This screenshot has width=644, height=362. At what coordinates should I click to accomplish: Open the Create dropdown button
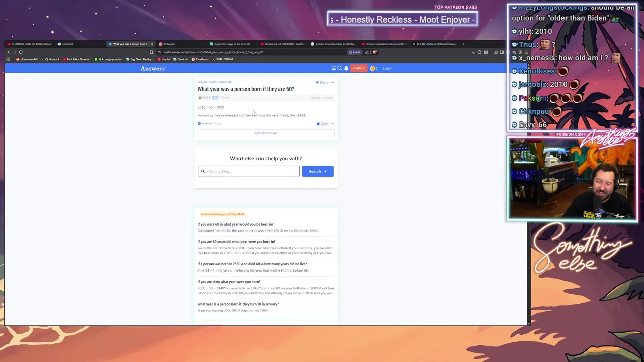pos(358,68)
